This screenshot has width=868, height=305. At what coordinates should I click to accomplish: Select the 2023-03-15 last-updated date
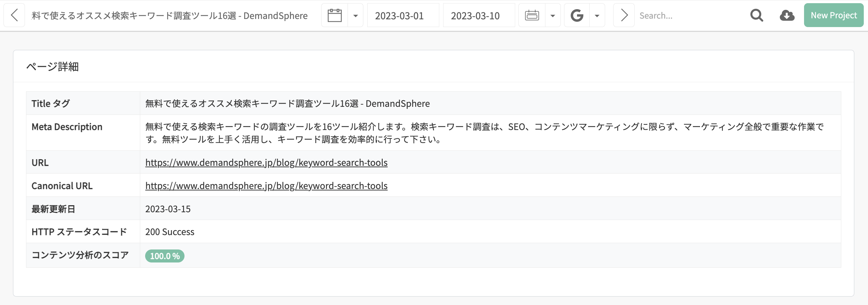point(168,209)
